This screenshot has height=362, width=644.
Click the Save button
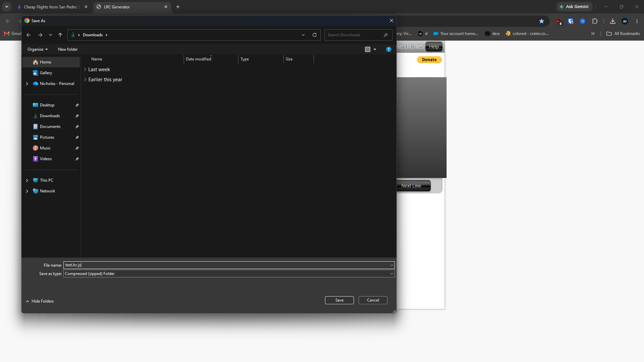tap(339, 300)
